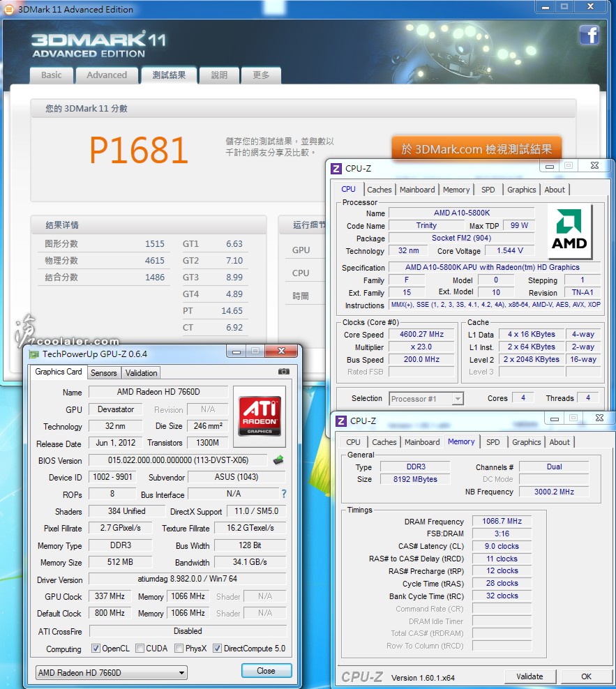Click the 圖形分數 value 1515
This screenshot has width=616, height=689.
pyautogui.click(x=155, y=244)
